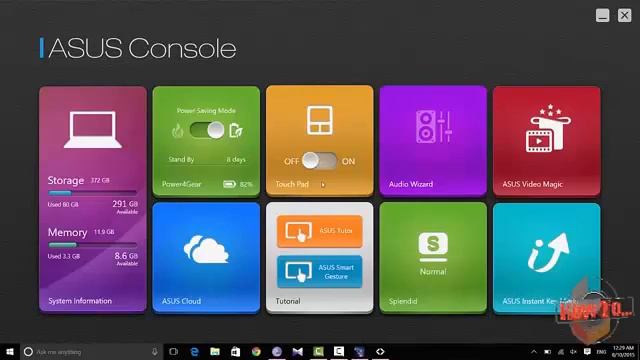This screenshot has width=640, height=360.
Task: Open the Windows Store taskbar icon
Action: point(236,351)
